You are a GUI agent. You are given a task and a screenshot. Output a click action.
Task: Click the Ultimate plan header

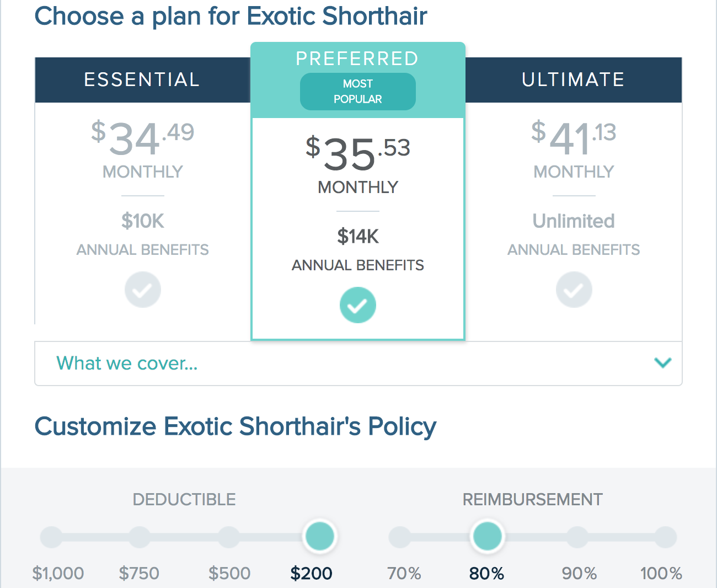point(574,80)
